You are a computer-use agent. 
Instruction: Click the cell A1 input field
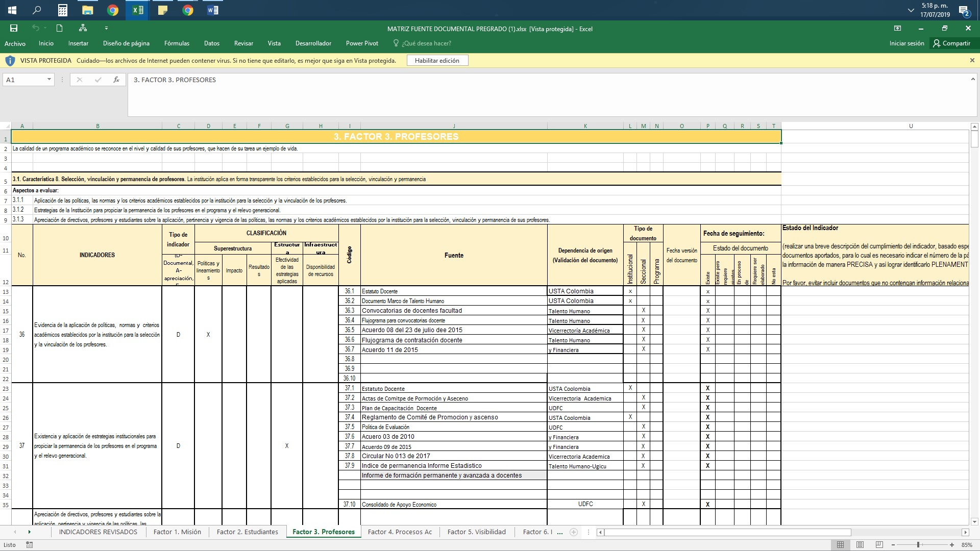[x=21, y=137]
